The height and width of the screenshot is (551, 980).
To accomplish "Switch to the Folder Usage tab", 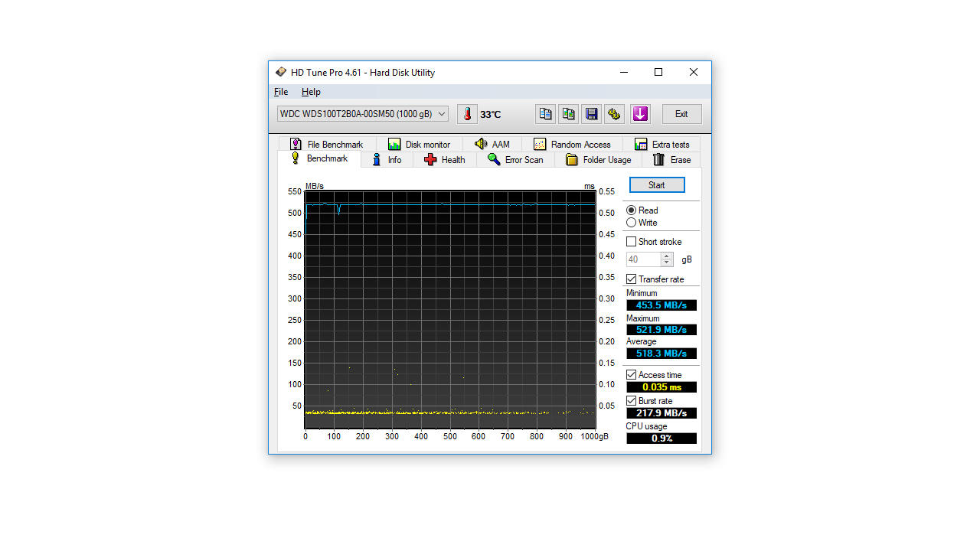I will click(599, 160).
